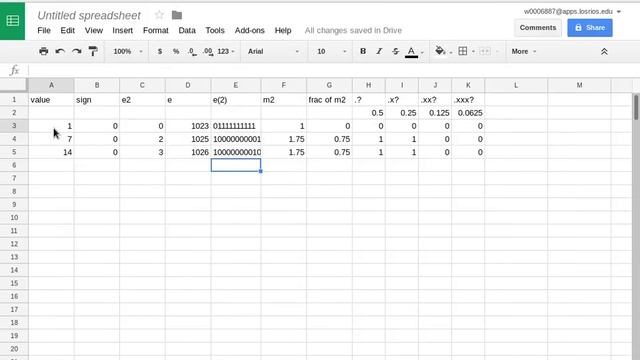
Task: Open the File menu
Action: pyautogui.click(x=44, y=30)
